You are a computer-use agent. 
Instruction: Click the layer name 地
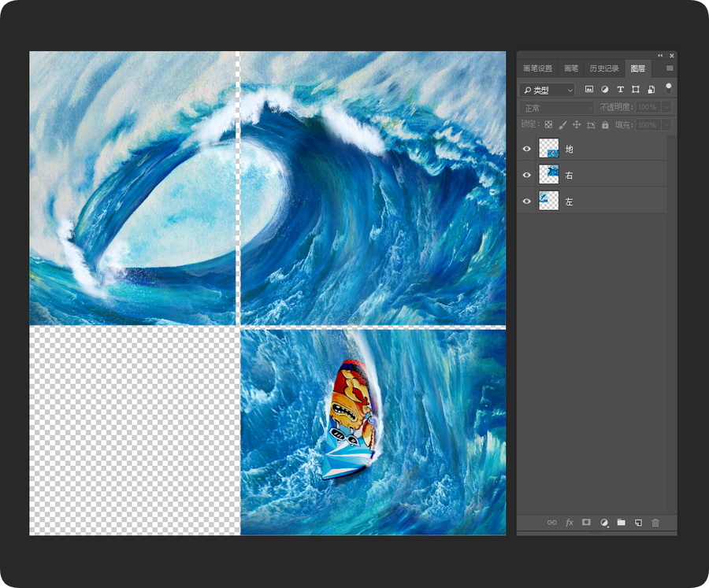coord(570,149)
